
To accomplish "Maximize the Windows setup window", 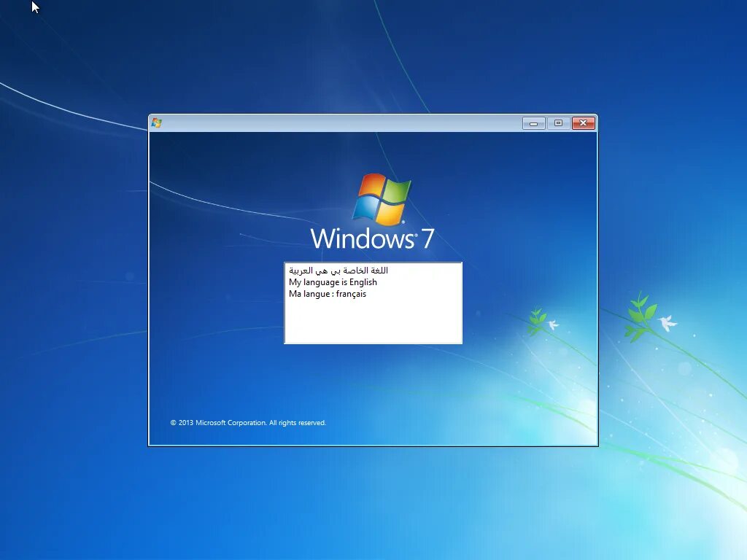I will click(558, 123).
